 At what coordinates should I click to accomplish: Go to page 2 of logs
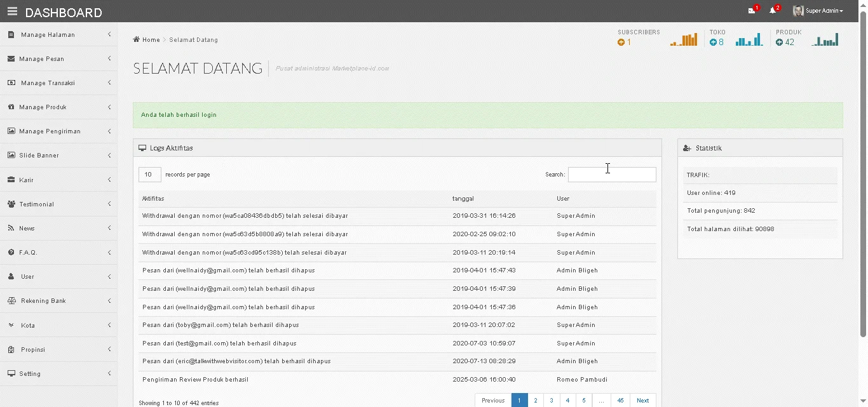point(536,401)
